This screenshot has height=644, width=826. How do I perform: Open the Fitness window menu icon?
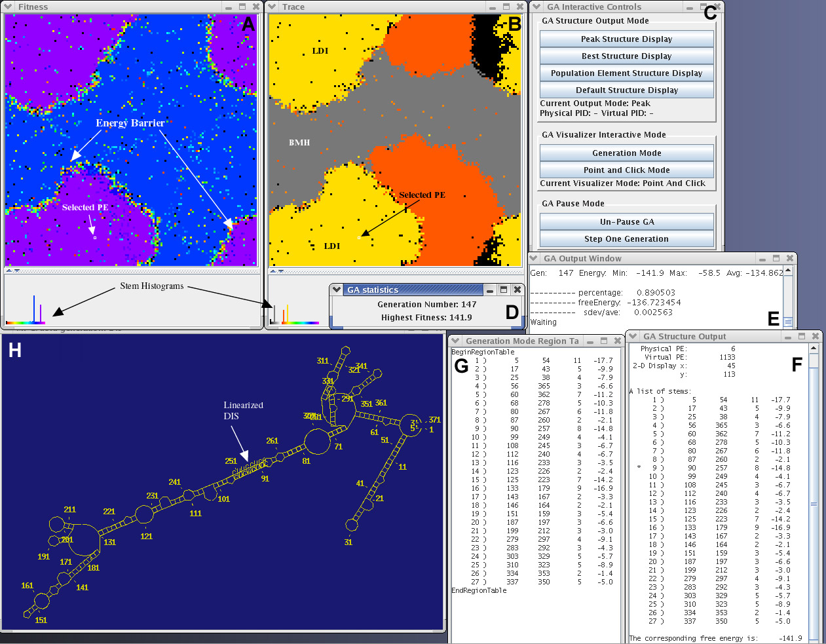pyautogui.click(x=9, y=7)
